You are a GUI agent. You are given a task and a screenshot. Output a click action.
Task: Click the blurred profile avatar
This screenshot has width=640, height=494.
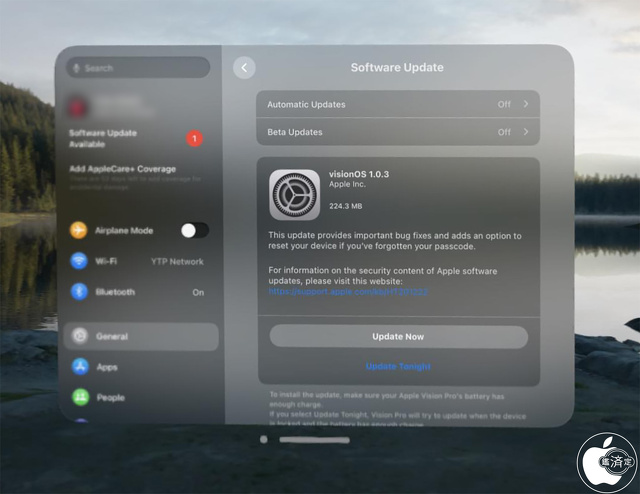pyautogui.click(x=78, y=107)
